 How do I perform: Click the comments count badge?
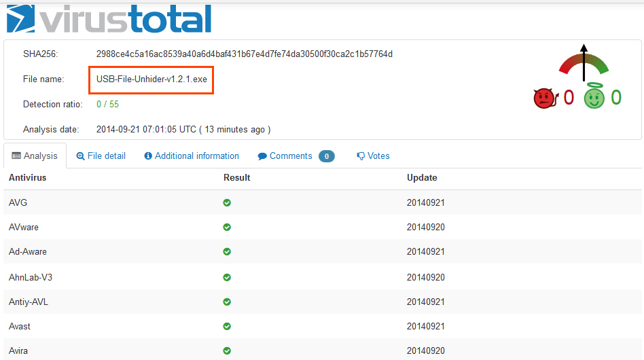pyautogui.click(x=326, y=156)
